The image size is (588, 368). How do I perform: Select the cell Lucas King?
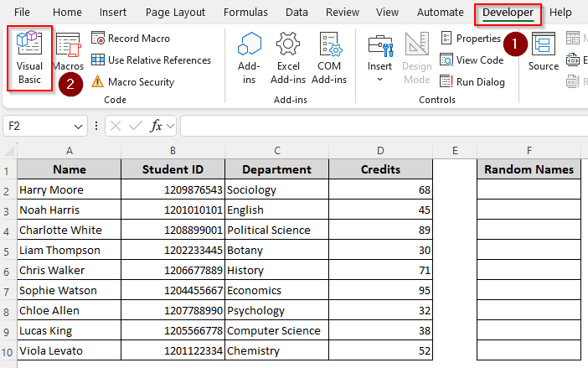coord(70,330)
